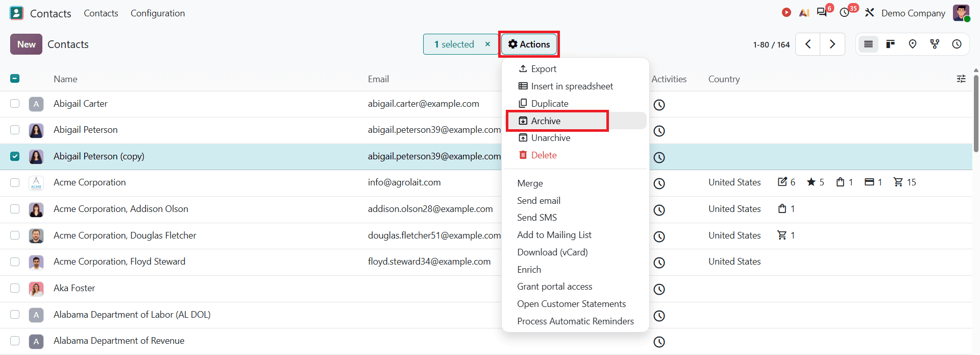
Task: Clear the selection with the x icon
Action: [487, 44]
